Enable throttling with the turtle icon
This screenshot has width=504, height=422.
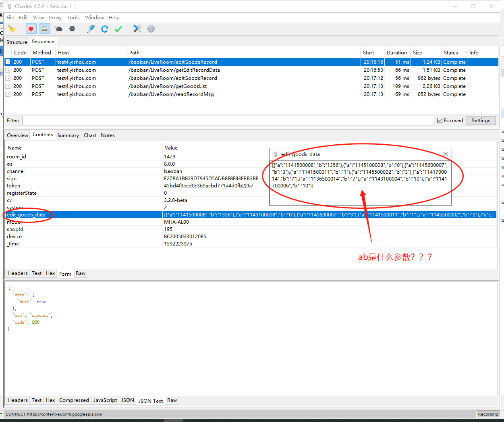[59, 29]
